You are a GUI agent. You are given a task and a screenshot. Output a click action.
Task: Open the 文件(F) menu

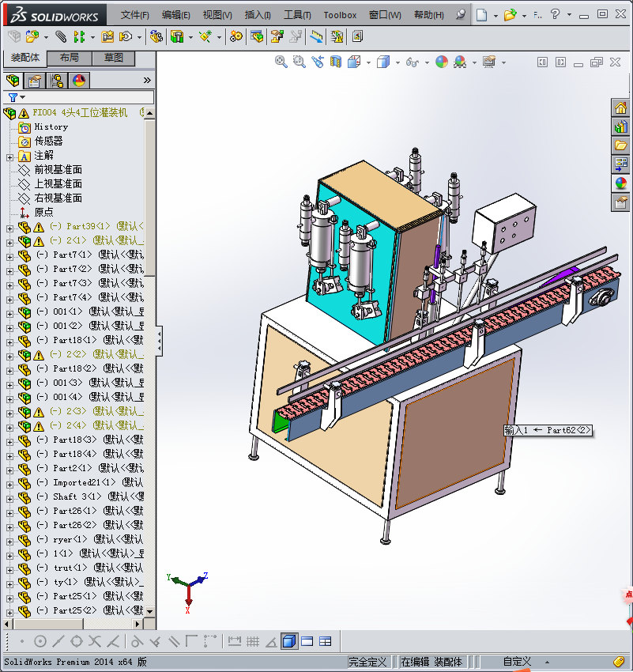tap(134, 15)
